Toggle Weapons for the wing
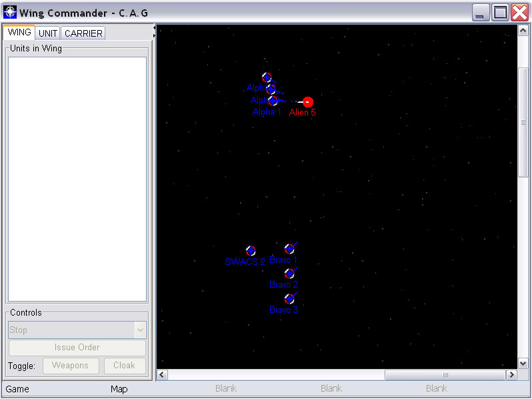 [70, 366]
